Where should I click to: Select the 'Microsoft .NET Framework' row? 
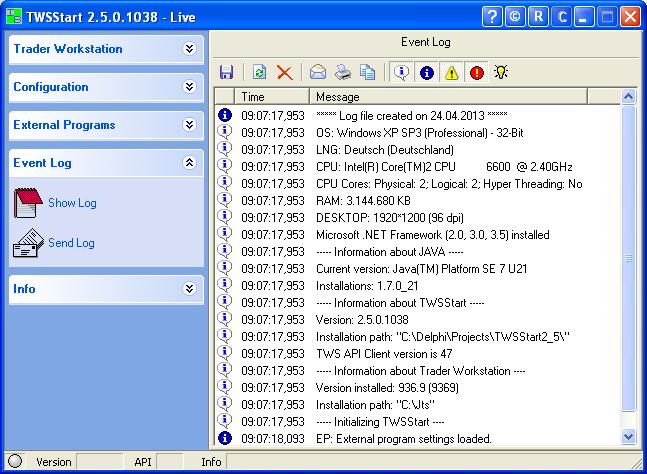point(417,235)
